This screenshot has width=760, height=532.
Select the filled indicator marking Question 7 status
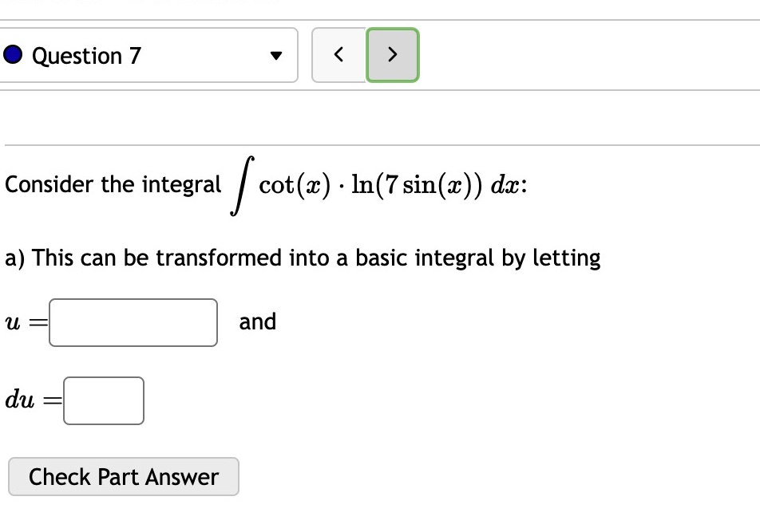(x=11, y=55)
